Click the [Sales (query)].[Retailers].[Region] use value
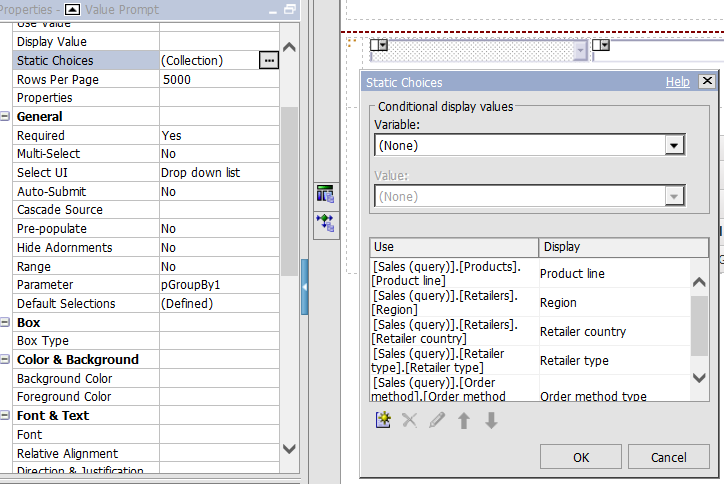724x484 pixels. coord(445,302)
